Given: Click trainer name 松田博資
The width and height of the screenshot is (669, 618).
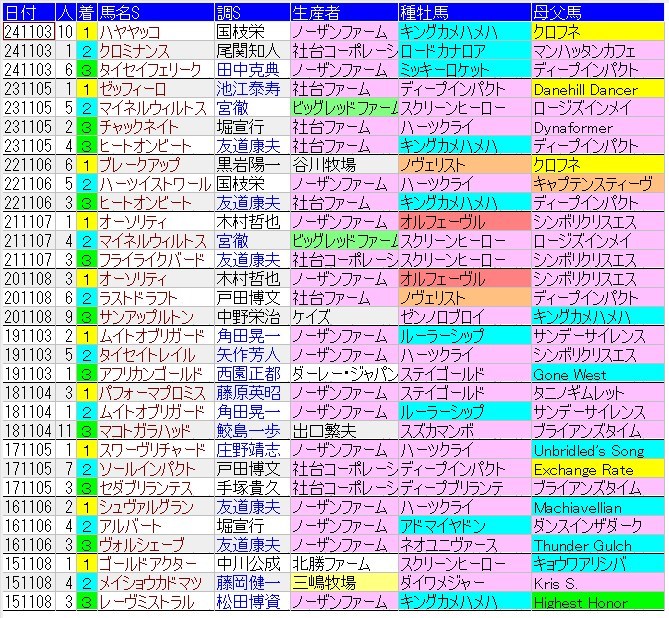Looking at the screenshot, I should coord(249,602).
